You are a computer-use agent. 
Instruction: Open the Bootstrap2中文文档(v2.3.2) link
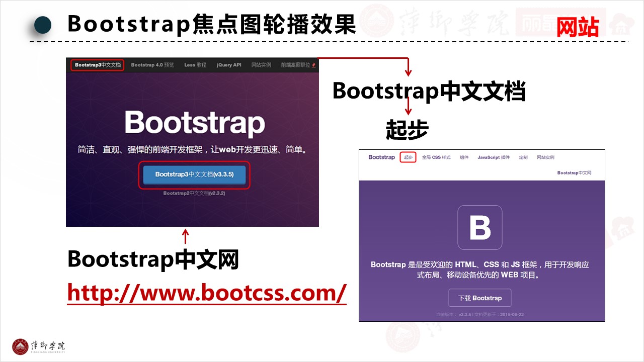pos(194,193)
